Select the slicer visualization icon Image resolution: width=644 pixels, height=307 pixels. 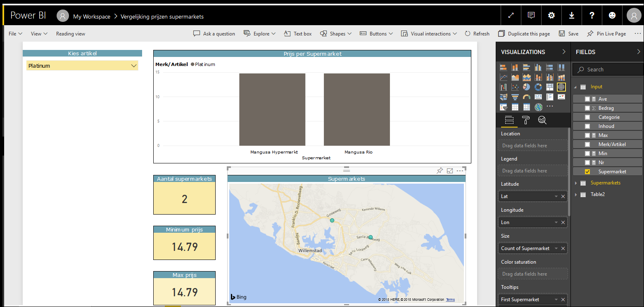point(504,107)
